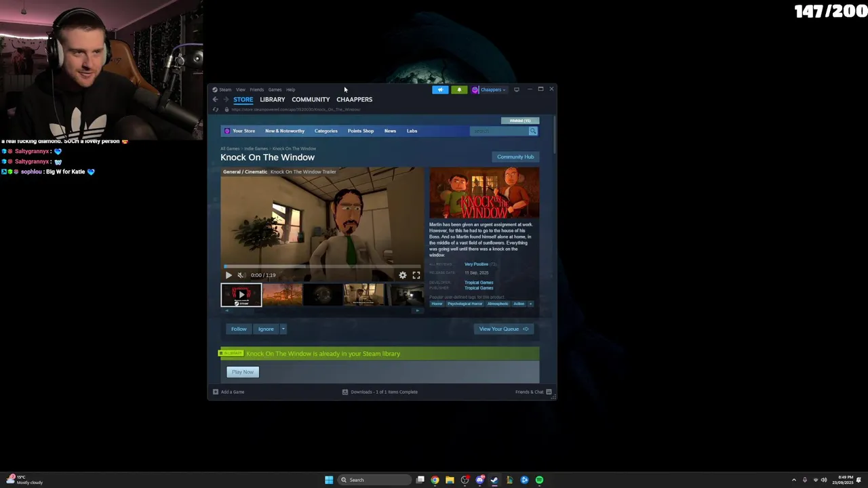Open the Help menu
Image resolution: width=868 pixels, height=488 pixels.
[x=290, y=89]
